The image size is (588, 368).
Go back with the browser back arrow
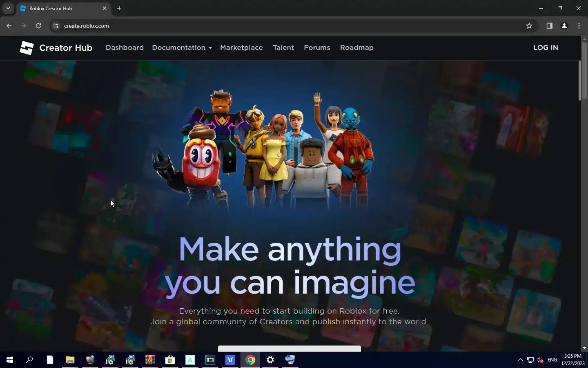coord(9,26)
